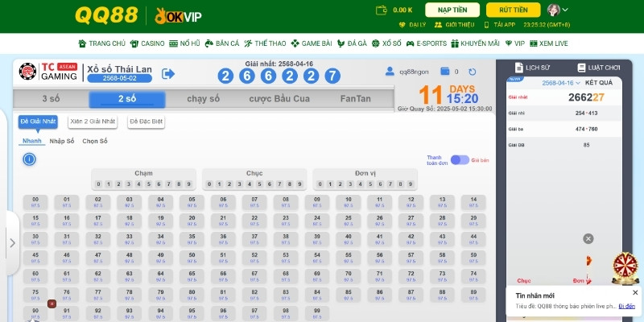Click the NẠP TIỀN deposit button
The height and width of the screenshot is (322, 644).
point(452,10)
